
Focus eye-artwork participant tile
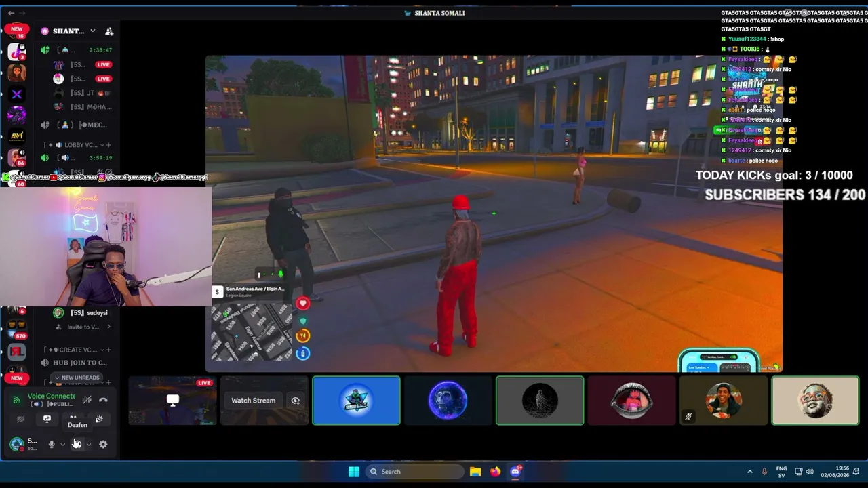tap(631, 401)
